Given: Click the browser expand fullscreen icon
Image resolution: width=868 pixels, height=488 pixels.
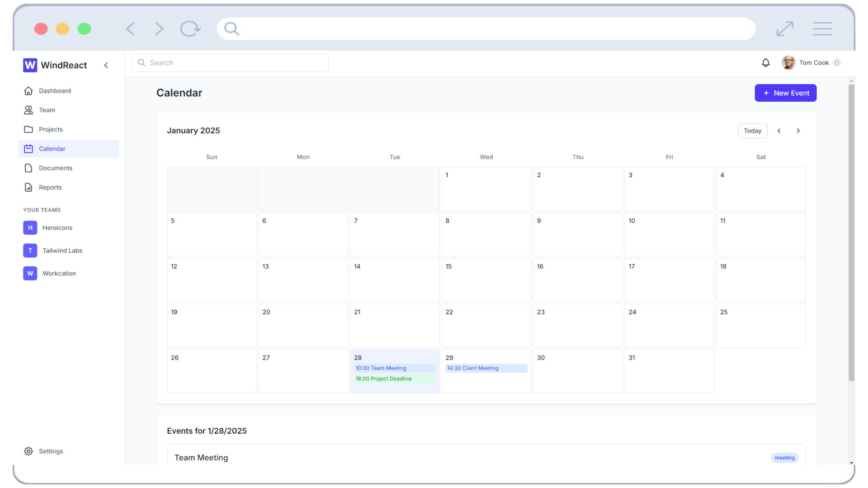Looking at the screenshot, I should [x=784, y=29].
